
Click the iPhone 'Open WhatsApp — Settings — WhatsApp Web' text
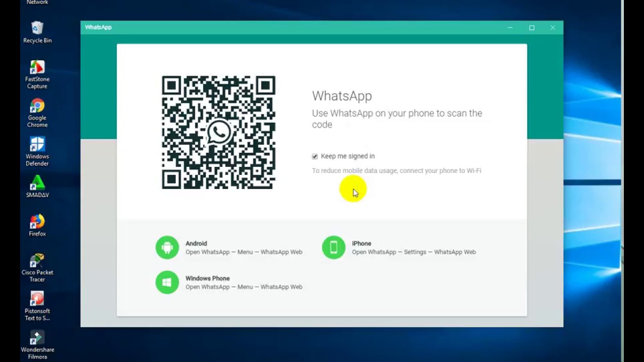[x=414, y=252]
